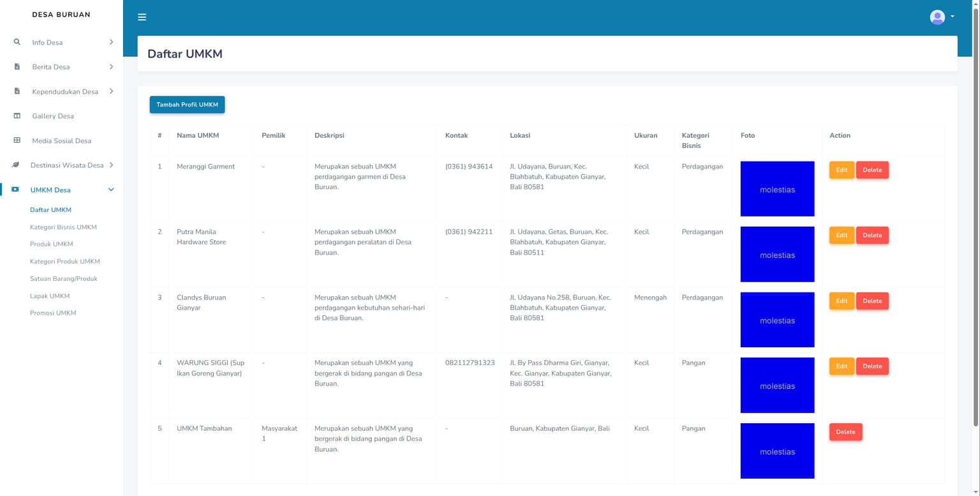Click the Berita Desa icon
This screenshot has width=980, height=496.
pos(17,66)
